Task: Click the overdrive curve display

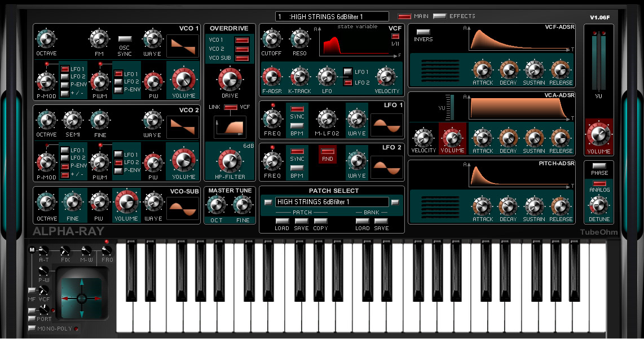Action: click(230, 127)
